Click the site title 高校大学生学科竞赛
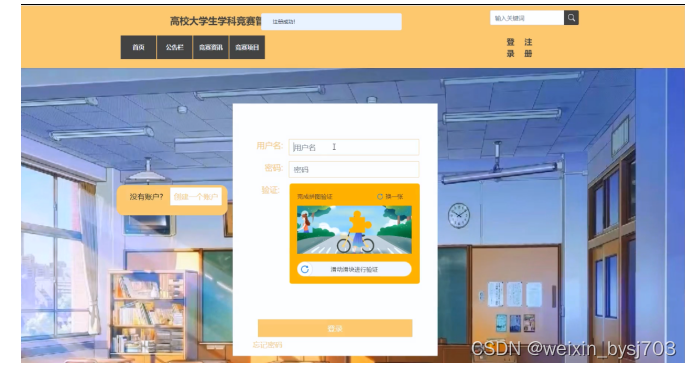 (216, 21)
